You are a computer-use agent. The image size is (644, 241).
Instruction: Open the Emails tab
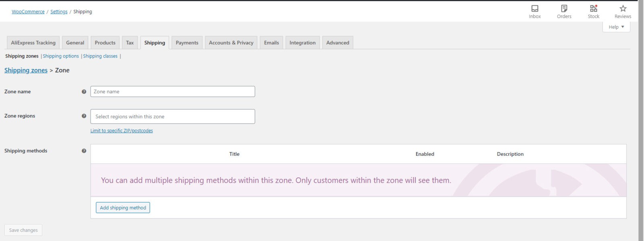click(x=271, y=43)
